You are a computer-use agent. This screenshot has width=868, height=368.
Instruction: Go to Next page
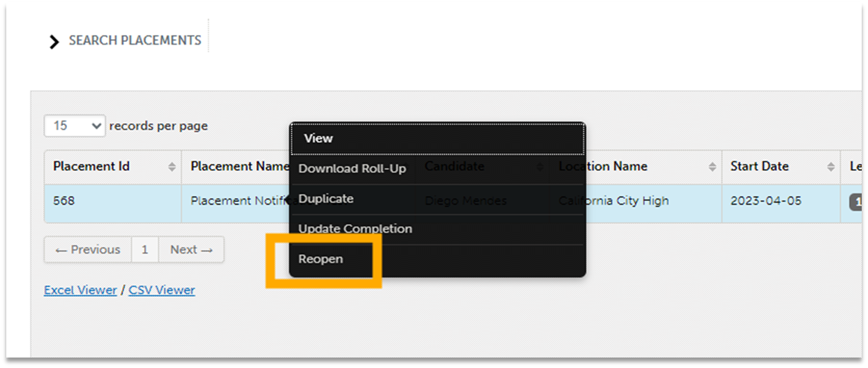(x=191, y=250)
